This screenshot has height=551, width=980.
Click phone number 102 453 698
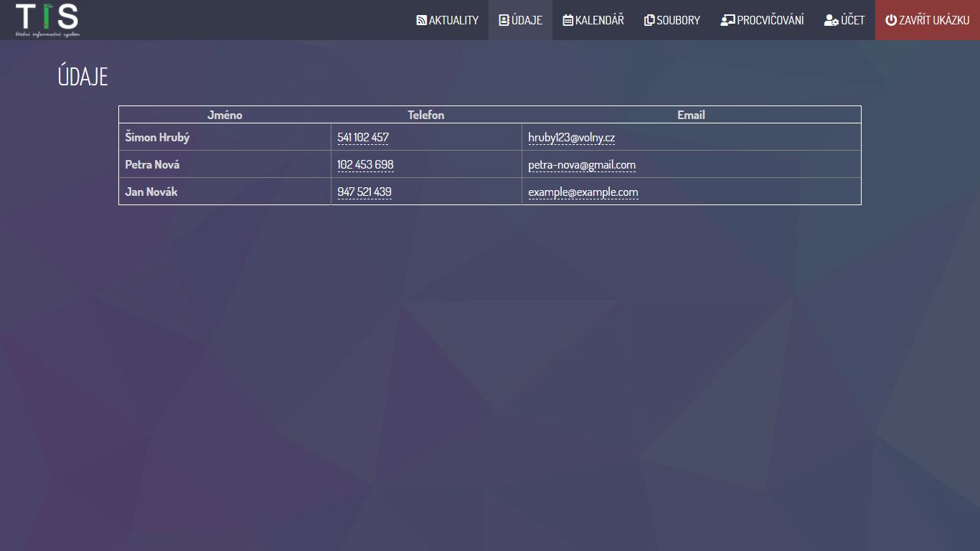[x=365, y=164]
